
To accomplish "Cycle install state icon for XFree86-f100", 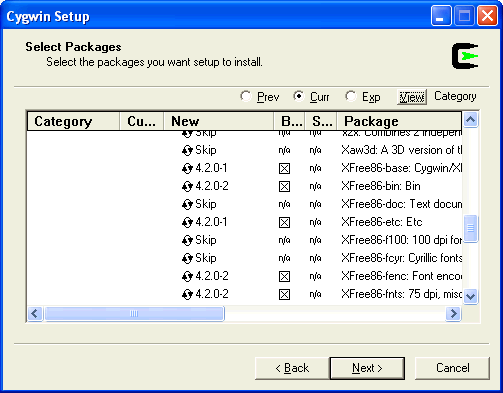I will point(187,241).
